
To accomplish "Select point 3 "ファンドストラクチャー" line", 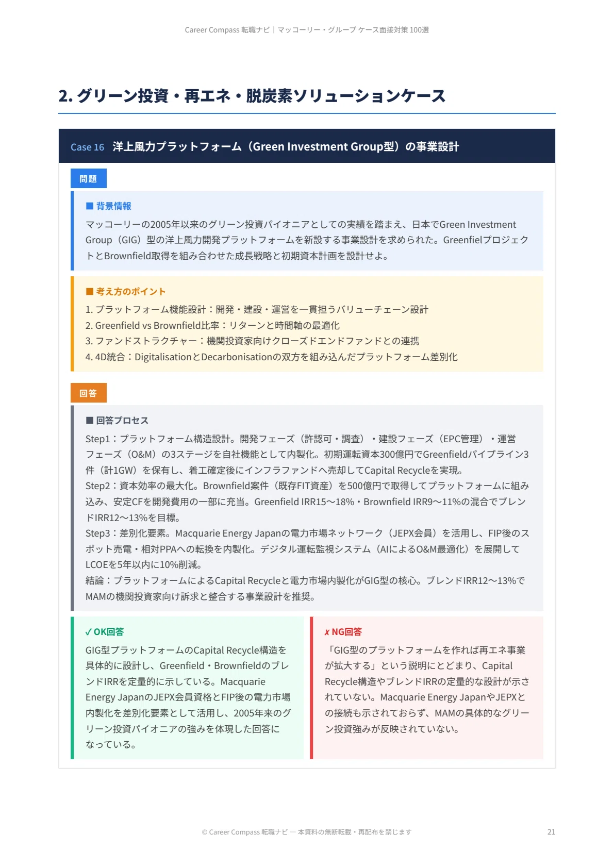I will pos(252,341).
